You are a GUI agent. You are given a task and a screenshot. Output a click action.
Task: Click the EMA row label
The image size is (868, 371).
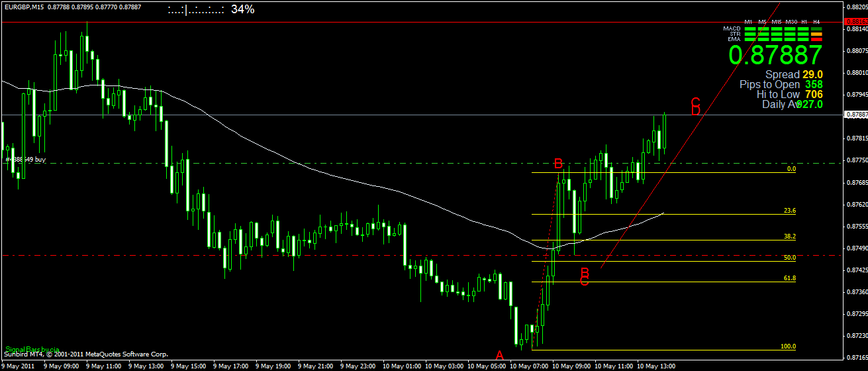(x=734, y=39)
